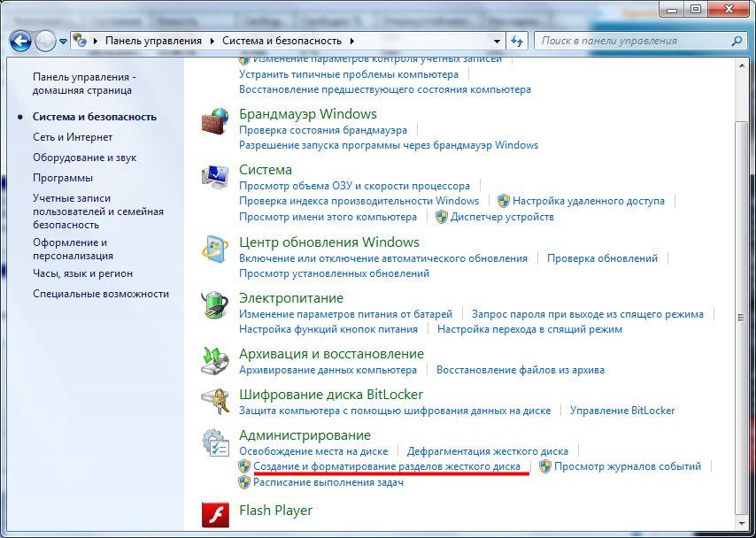Select Панель управления breadcrumb segment
756x538 pixels.
pos(153,41)
